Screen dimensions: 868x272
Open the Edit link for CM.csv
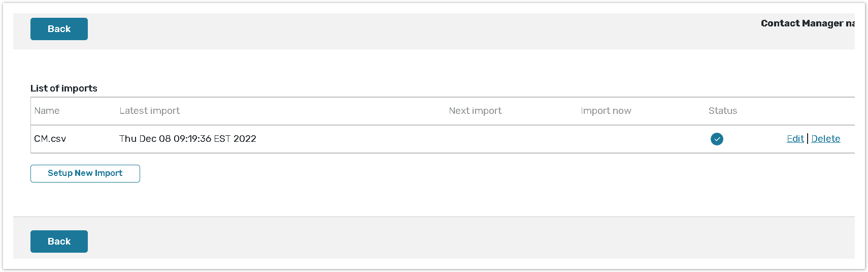click(795, 139)
